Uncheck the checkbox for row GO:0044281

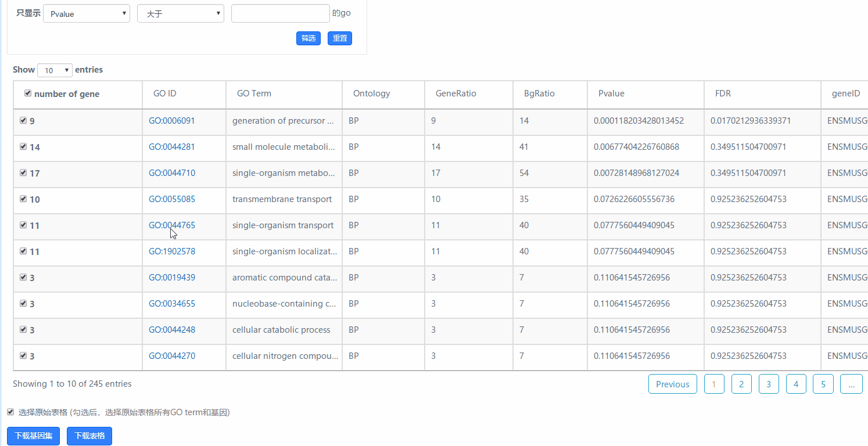tap(23, 146)
